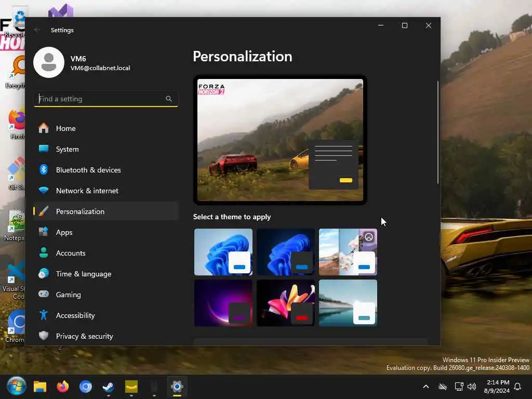Click the Personalization paintbrush icon
Image resolution: width=532 pixels, height=399 pixels.
tap(44, 211)
